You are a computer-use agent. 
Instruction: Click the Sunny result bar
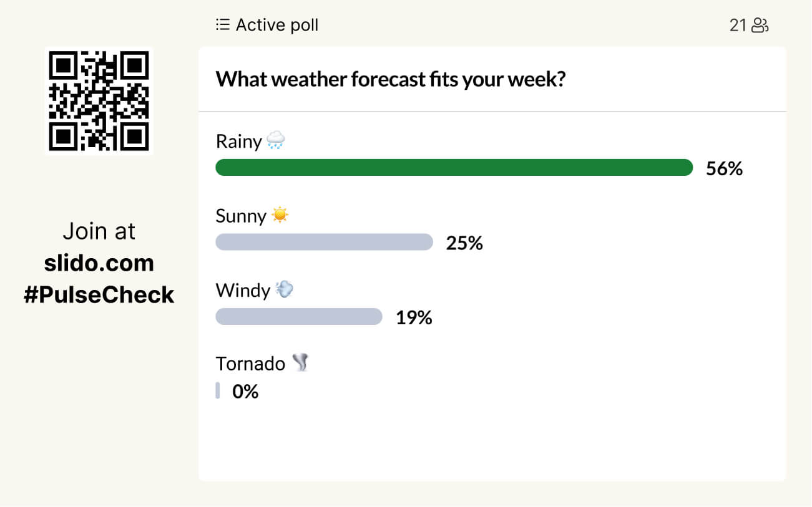[x=324, y=242]
